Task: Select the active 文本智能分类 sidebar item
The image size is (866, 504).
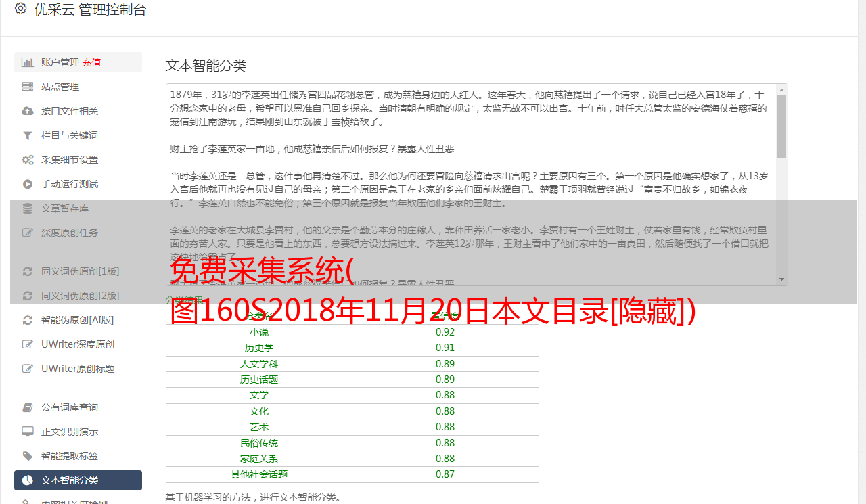Action: [78, 480]
